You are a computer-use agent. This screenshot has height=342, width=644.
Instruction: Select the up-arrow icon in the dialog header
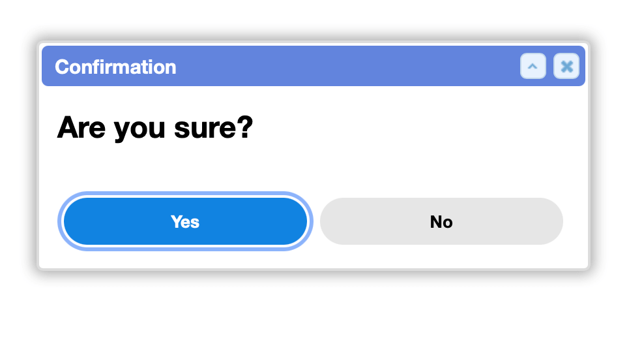coord(533,66)
